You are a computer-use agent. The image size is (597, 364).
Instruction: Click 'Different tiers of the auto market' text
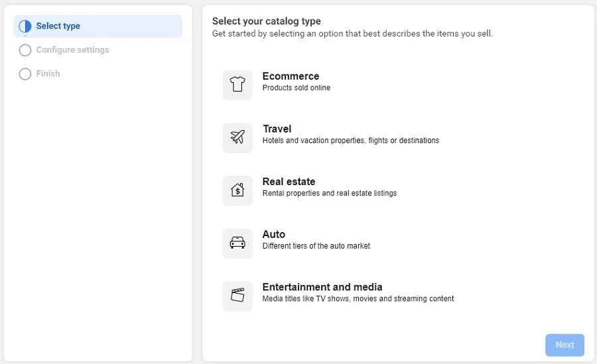coord(316,246)
